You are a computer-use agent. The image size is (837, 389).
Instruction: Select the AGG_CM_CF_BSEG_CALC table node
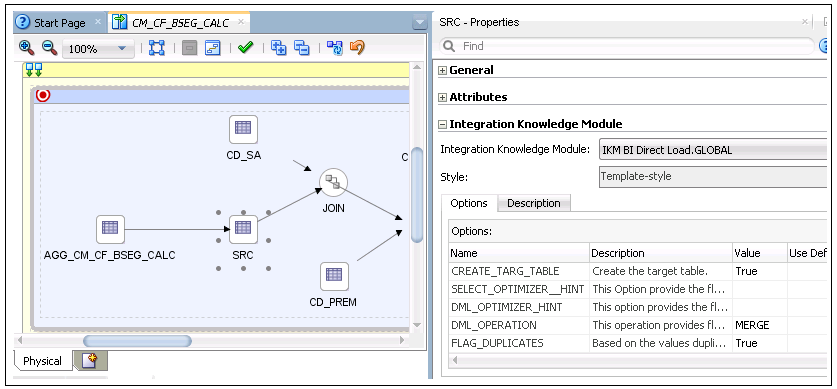tap(110, 229)
